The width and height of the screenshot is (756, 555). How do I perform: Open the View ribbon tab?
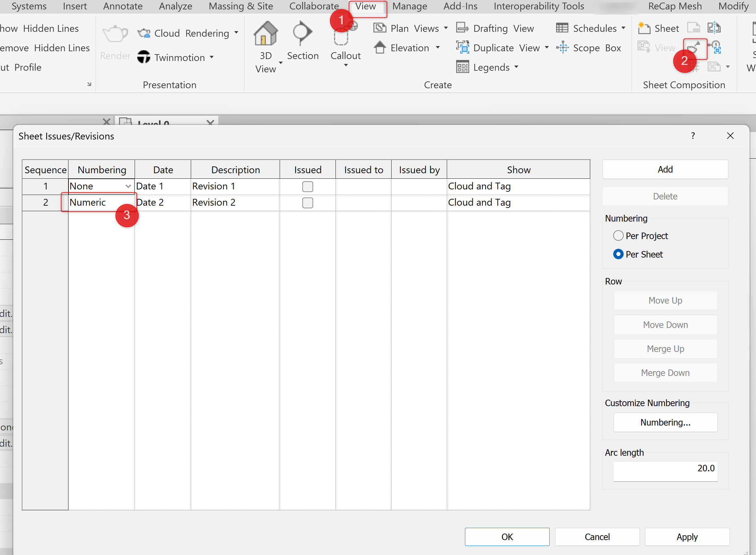point(366,6)
